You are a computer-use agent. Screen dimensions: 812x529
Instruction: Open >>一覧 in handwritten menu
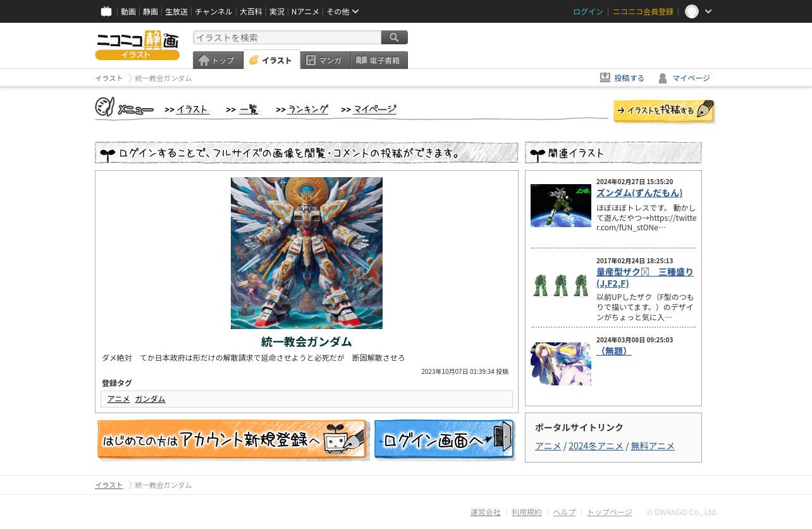coord(243,109)
